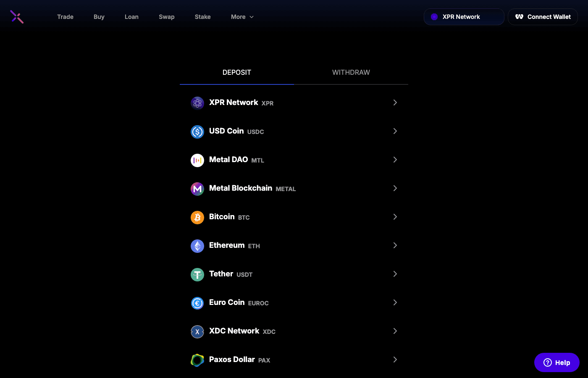
Task: Switch to the Withdraw tab
Action: 351,72
